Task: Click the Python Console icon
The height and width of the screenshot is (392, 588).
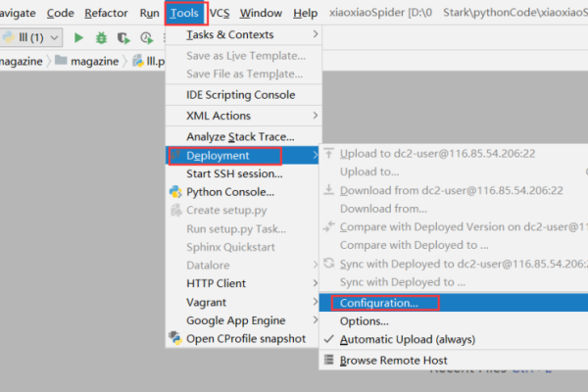Action: coord(175,192)
